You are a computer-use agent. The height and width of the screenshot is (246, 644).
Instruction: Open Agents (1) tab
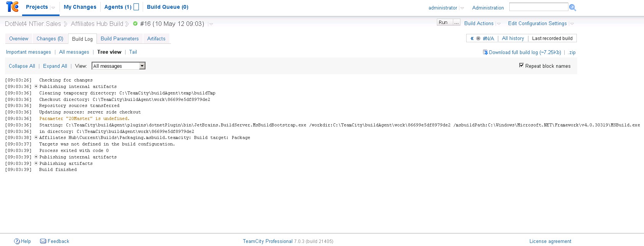point(118,7)
